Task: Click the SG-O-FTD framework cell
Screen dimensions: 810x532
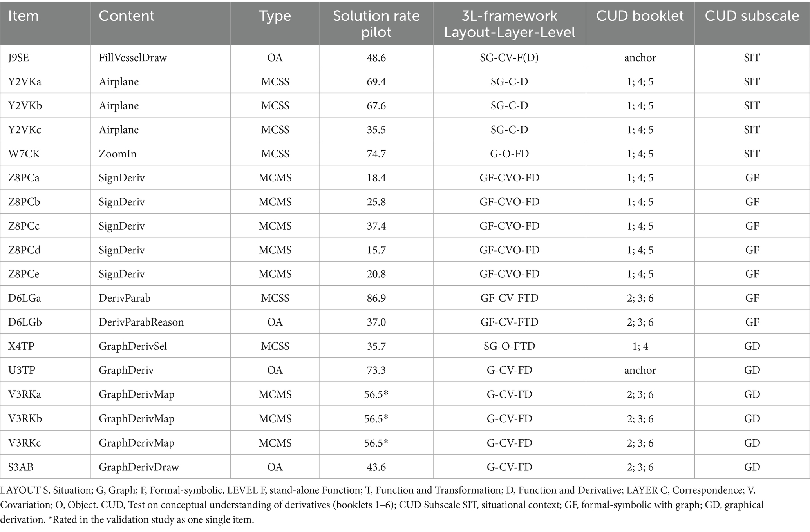Action: tap(509, 346)
